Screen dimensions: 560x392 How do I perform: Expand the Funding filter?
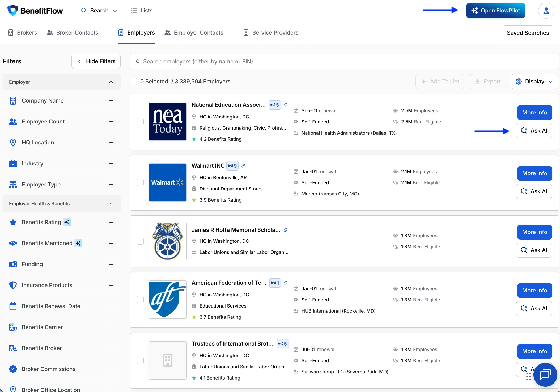[x=111, y=264]
